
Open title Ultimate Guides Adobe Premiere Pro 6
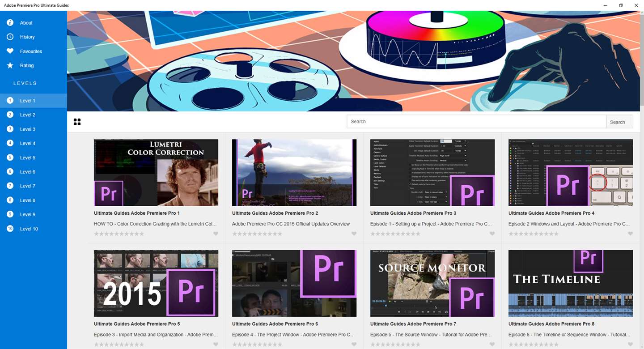pyautogui.click(x=275, y=324)
